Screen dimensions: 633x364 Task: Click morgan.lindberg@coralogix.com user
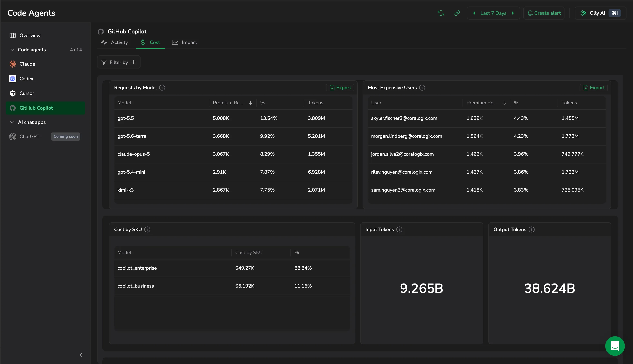click(x=406, y=136)
